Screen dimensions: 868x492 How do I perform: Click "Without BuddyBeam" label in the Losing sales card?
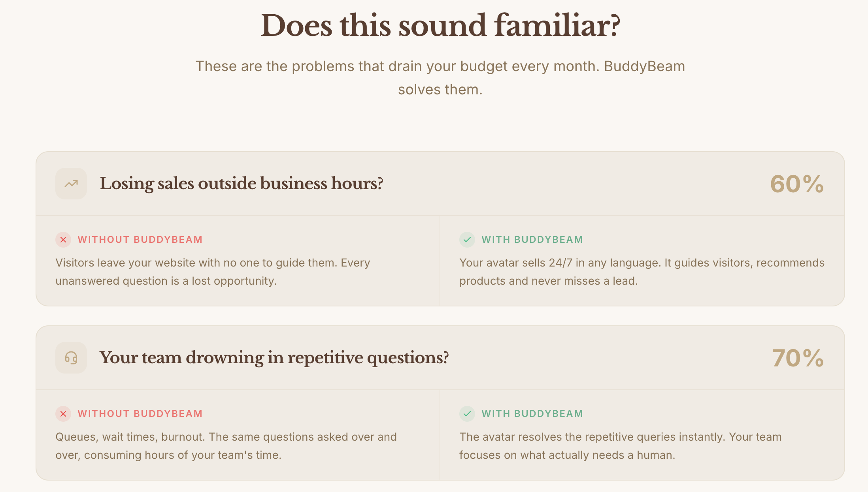pyautogui.click(x=140, y=240)
